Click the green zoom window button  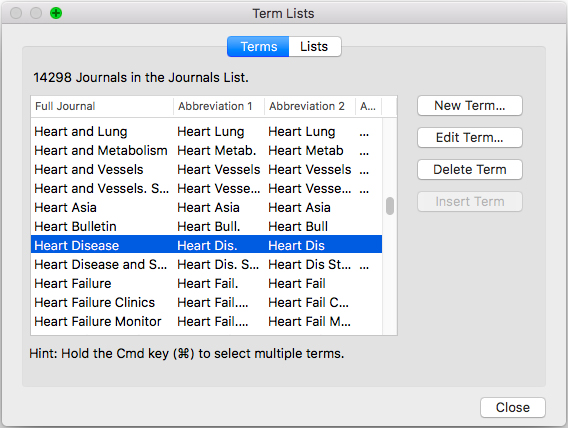(56, 13)
